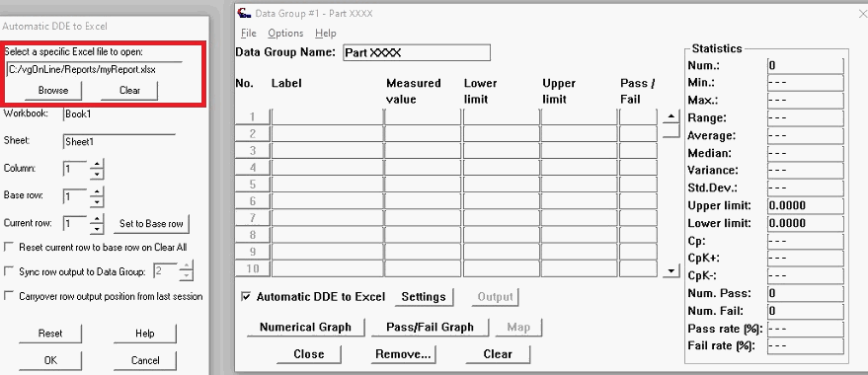868x375 pixels.
Task: Click the Lower limit cell in row 2
Action: coord(501,133)
